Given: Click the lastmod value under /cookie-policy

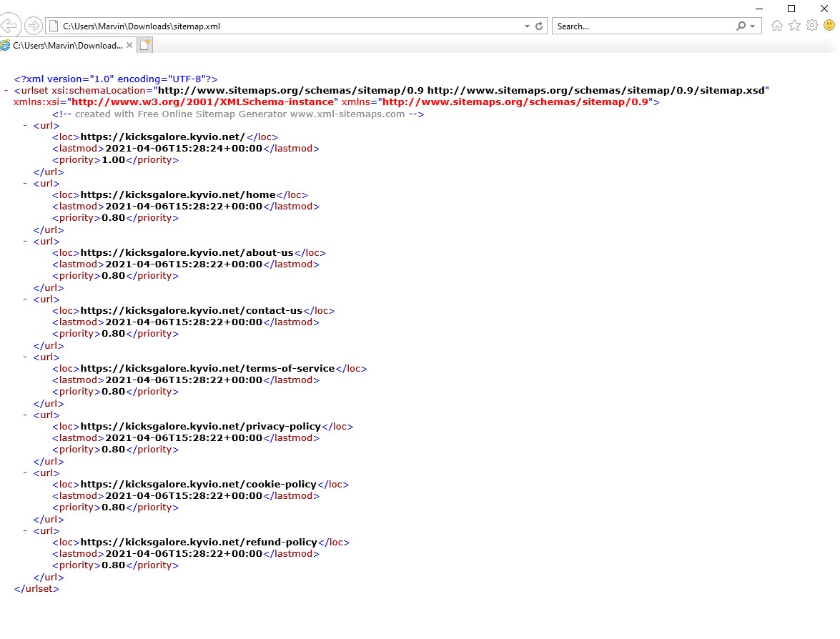Looking at the screenshot, I should click(184, 495).
